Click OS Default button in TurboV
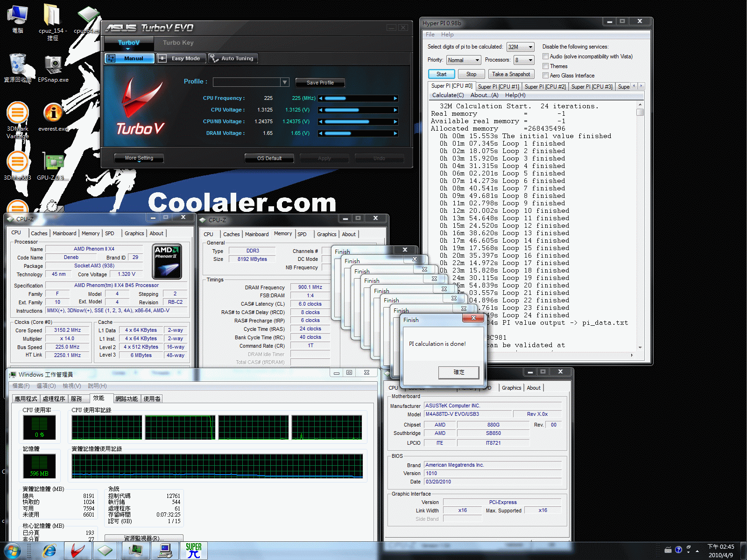This screenshot has width=747, height=560. [269, 158]
